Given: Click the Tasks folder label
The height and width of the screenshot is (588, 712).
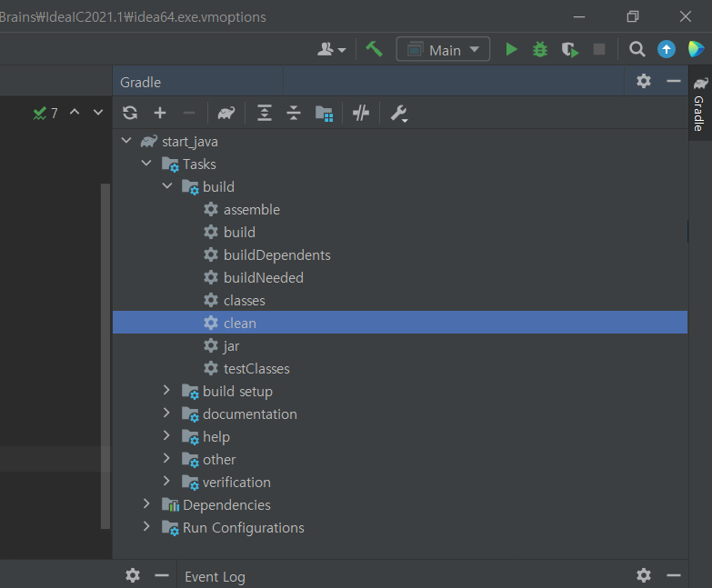Looking at the screenshot, I should point(199,164).
